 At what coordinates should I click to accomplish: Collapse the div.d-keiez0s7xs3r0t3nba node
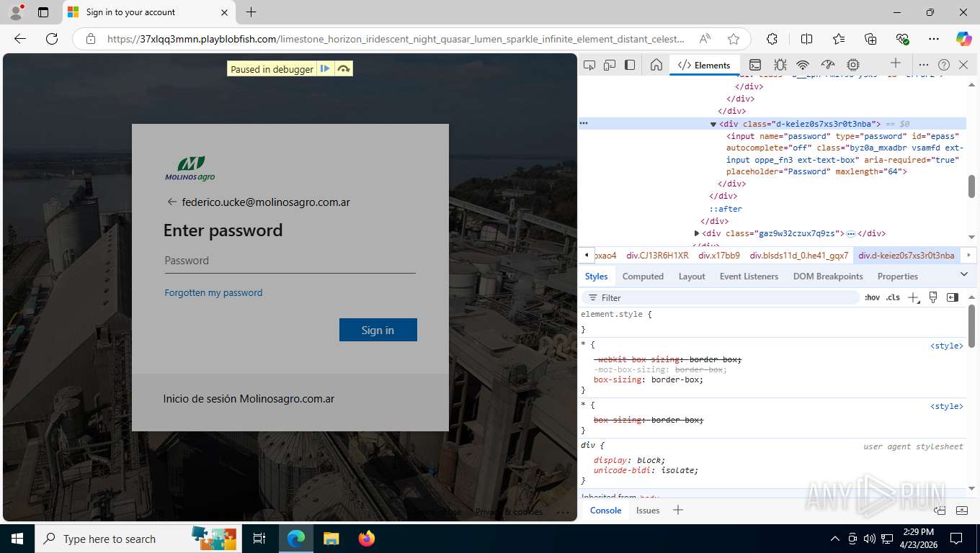[x=713, y=124]
